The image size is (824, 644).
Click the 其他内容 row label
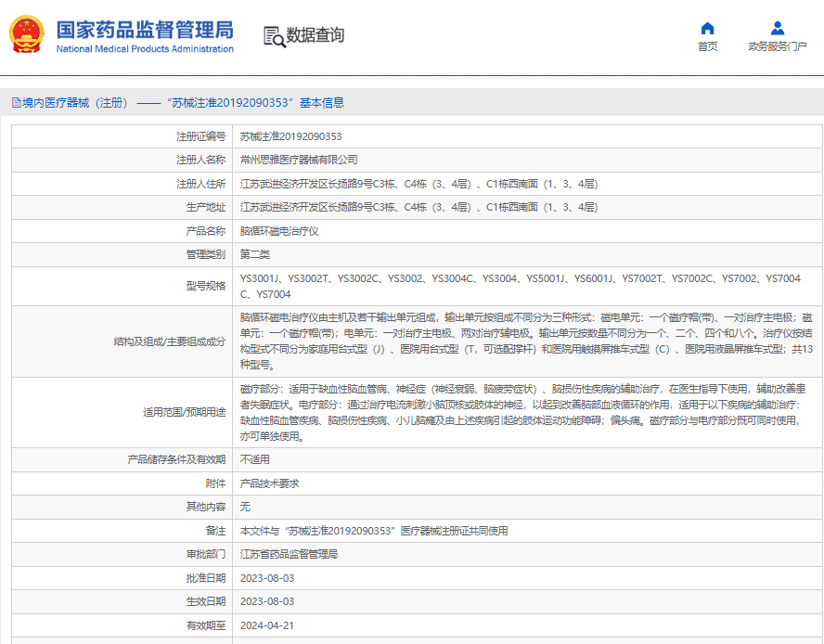tap(205, 507)
